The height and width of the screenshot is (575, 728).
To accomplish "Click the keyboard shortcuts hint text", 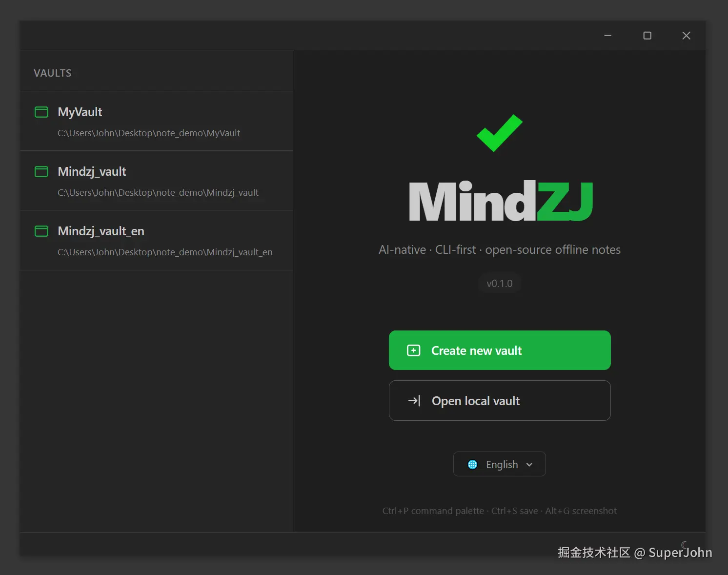I will point(499,511).
